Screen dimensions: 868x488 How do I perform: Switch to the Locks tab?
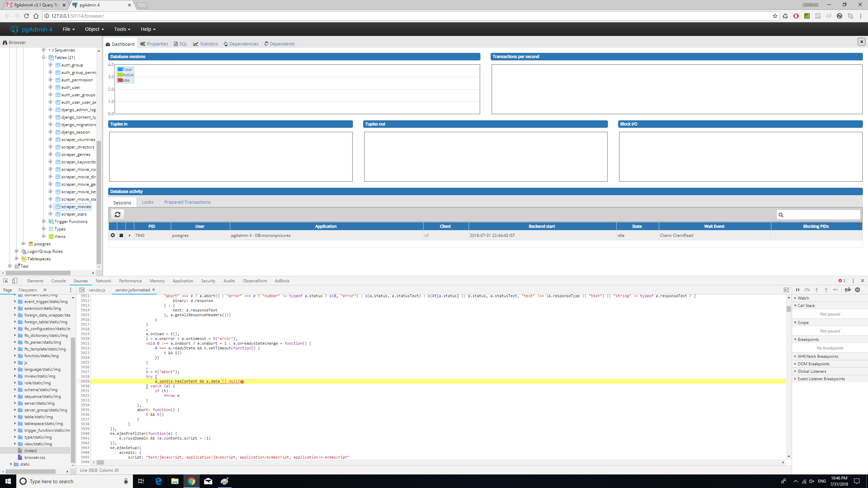147,202
